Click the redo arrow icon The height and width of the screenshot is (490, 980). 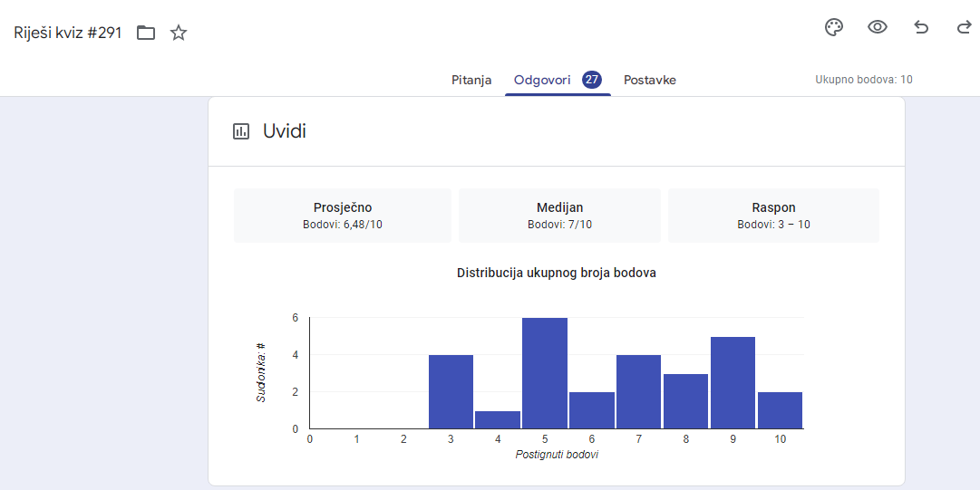coord(964,27)
